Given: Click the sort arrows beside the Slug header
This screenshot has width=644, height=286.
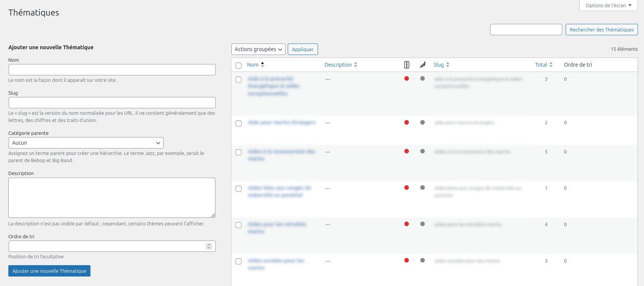Looking at the screenshot, I should pos(448,65).
